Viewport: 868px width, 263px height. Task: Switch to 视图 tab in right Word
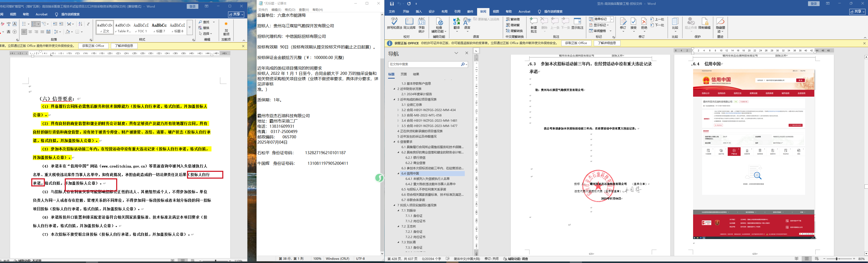[x=496, y=11]
